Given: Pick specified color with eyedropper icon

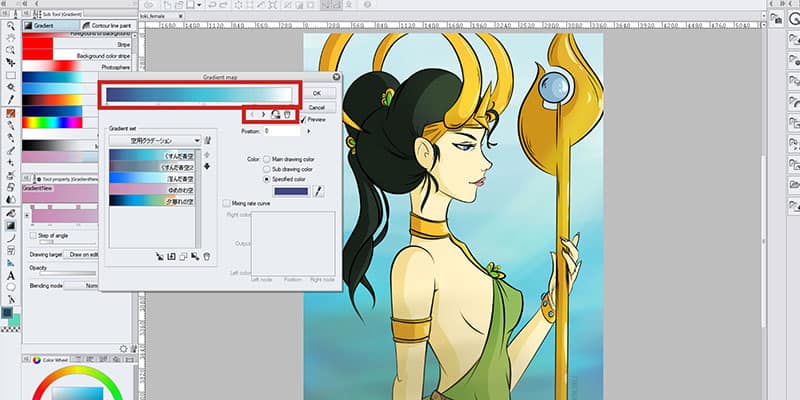Looking at the screenshot, I should 318,191.
